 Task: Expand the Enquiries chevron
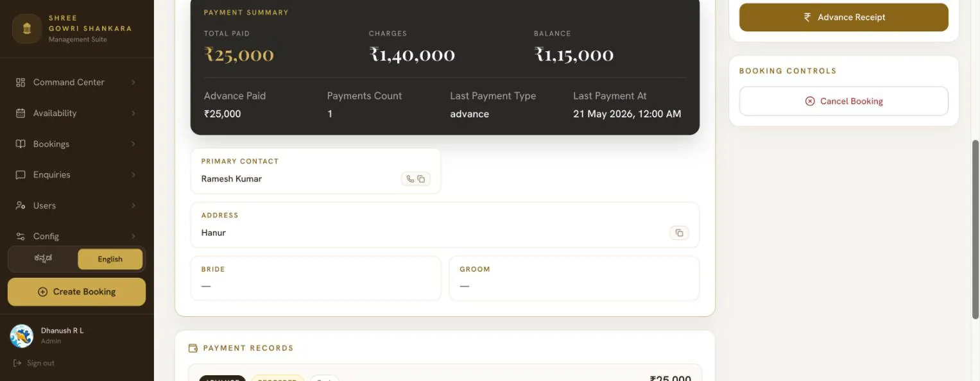click(133, 174)
